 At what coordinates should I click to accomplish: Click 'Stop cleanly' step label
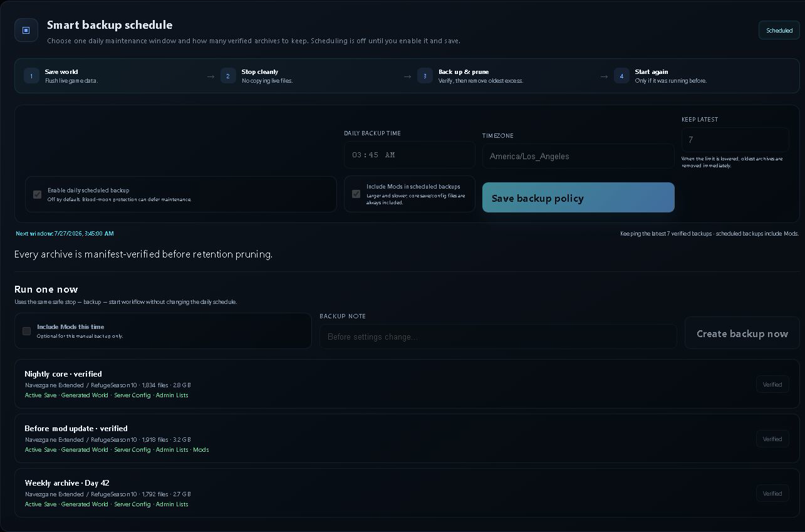[x=260, y=72]
